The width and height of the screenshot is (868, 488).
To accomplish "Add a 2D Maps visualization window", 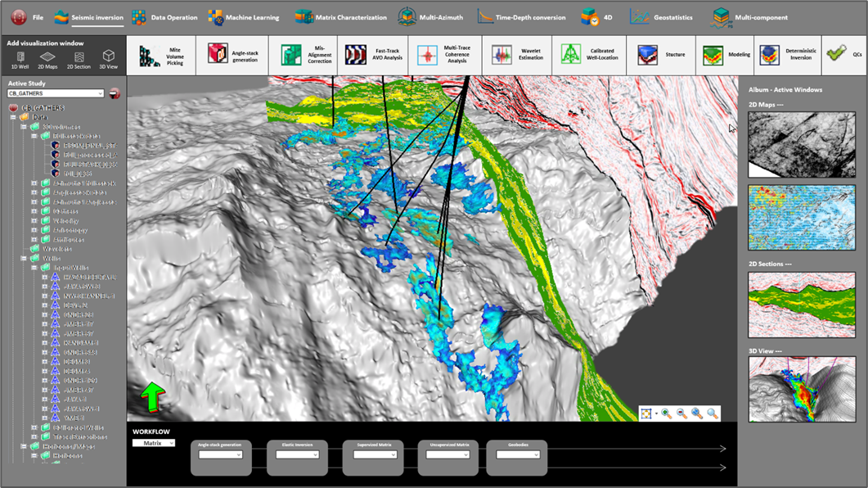I will 47,60.
